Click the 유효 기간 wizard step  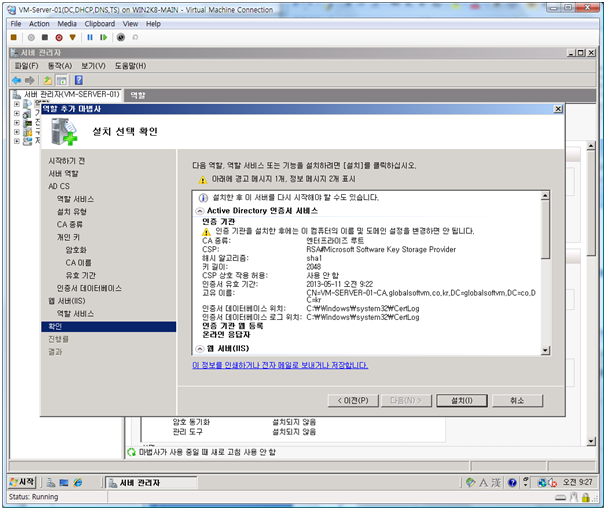[x=80, y=276]
